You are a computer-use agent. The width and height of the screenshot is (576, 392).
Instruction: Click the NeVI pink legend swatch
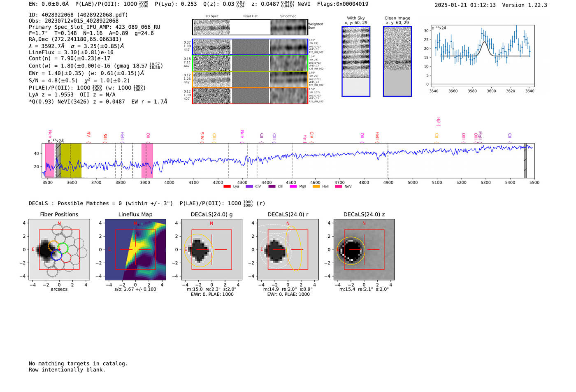(339, 186)
